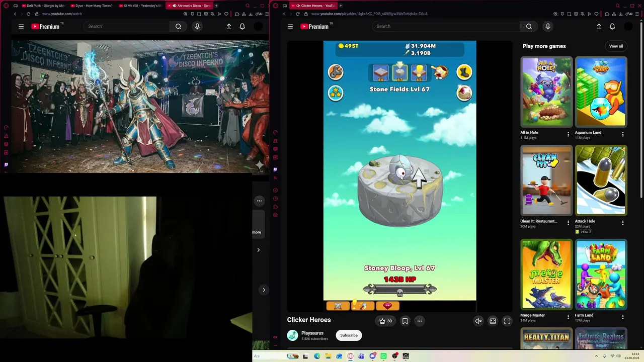Select the level 66 zone tile
The height and width of the screenshot is (362, 644).
380,73
